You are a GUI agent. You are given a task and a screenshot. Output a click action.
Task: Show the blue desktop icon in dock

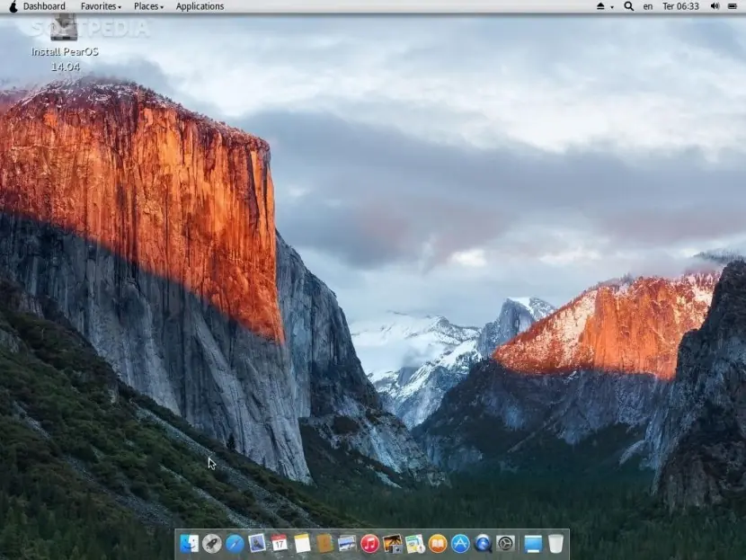[x=533, y=543]
